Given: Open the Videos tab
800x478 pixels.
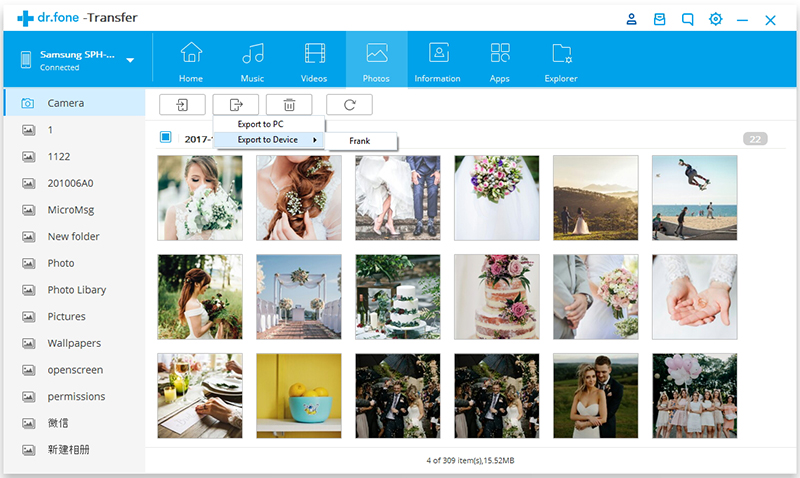Looking at the screenshot, I should (314, 60).
